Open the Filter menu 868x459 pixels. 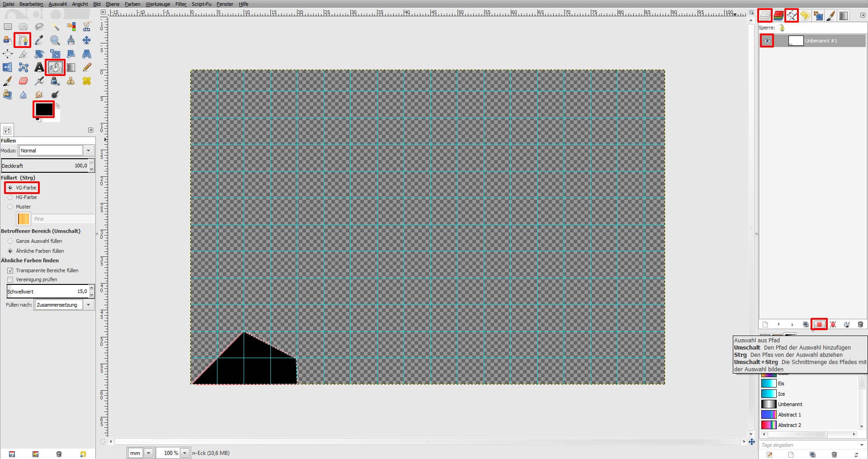(x=180, y=4)
